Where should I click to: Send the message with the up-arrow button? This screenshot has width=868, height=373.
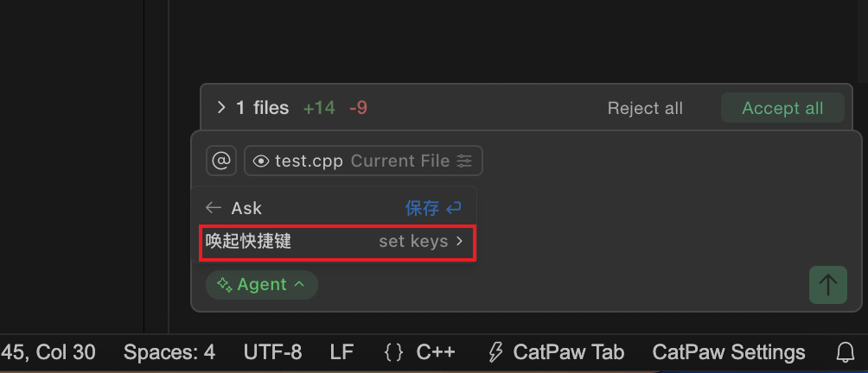click(827, 285)
